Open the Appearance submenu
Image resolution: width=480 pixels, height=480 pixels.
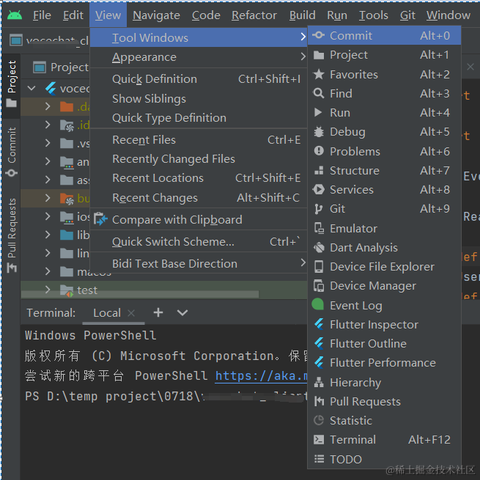click(199, 57)
